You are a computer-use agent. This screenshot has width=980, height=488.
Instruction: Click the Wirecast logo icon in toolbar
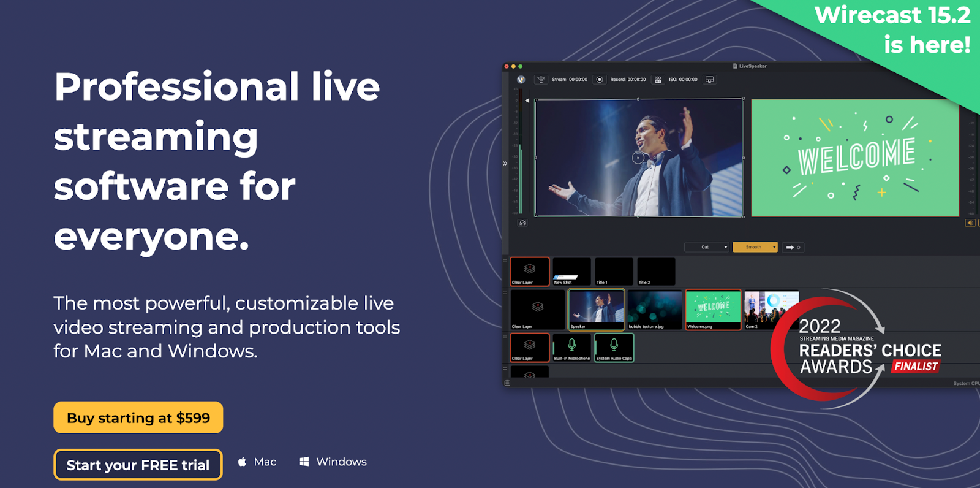click(521, 80)
